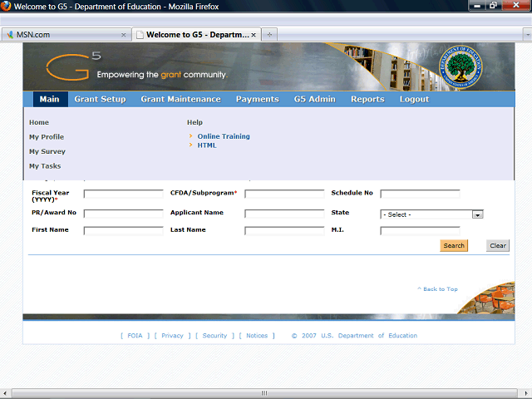Open a new tab with plus button
The width and height of the screenshot is (532, 399).
269,35
